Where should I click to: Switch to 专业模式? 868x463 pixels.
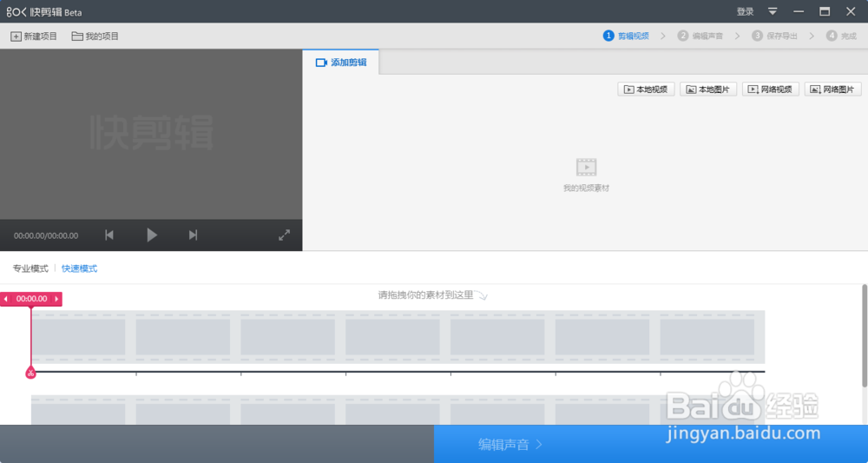click(x=30, y=268)
